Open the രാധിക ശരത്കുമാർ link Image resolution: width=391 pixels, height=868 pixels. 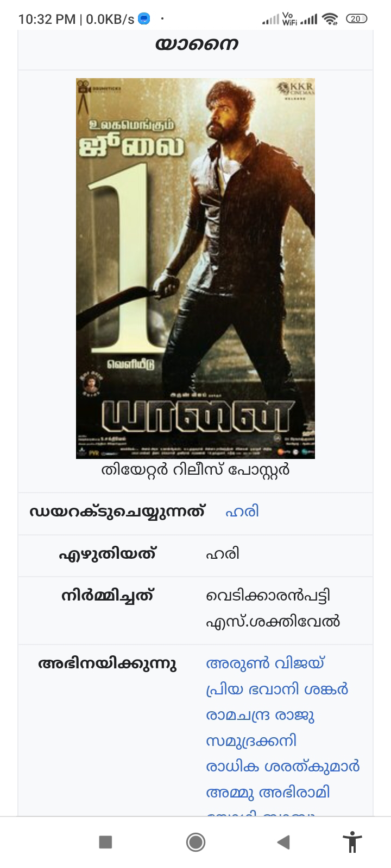pyautogui.click(x=283, y=767)
